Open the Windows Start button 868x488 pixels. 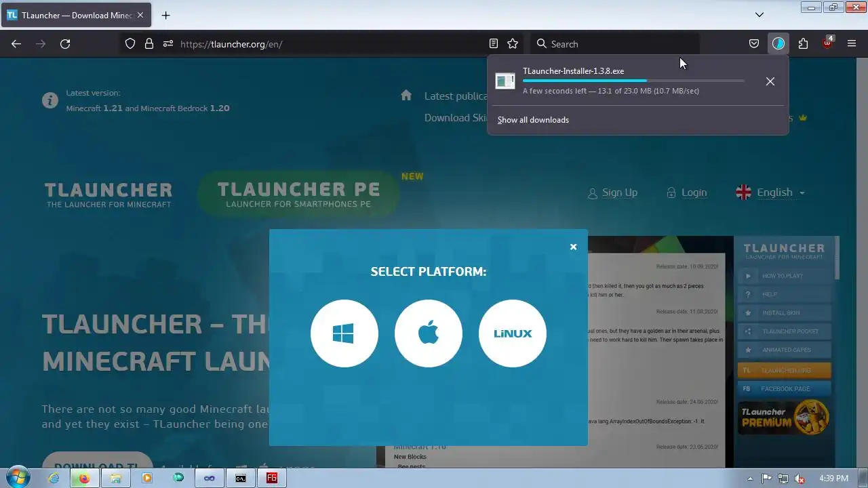pos(18,478)
